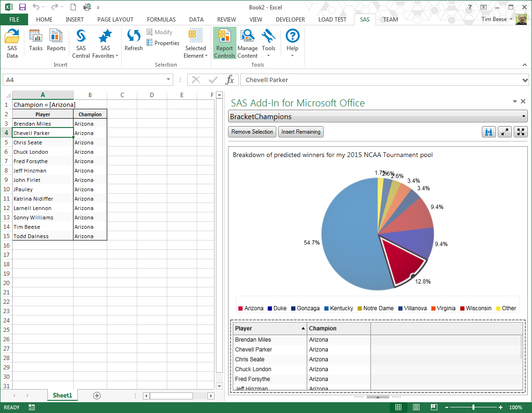Expand the bottom splitter arrow in SAS pane
The image size is (532, 413).
click(x=377, y=397)
